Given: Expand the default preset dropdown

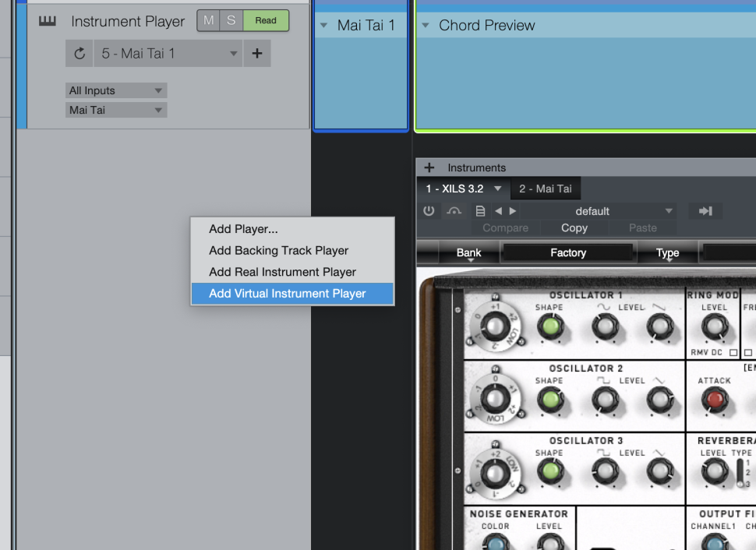Looking at the screenshot, I should 668,211.
